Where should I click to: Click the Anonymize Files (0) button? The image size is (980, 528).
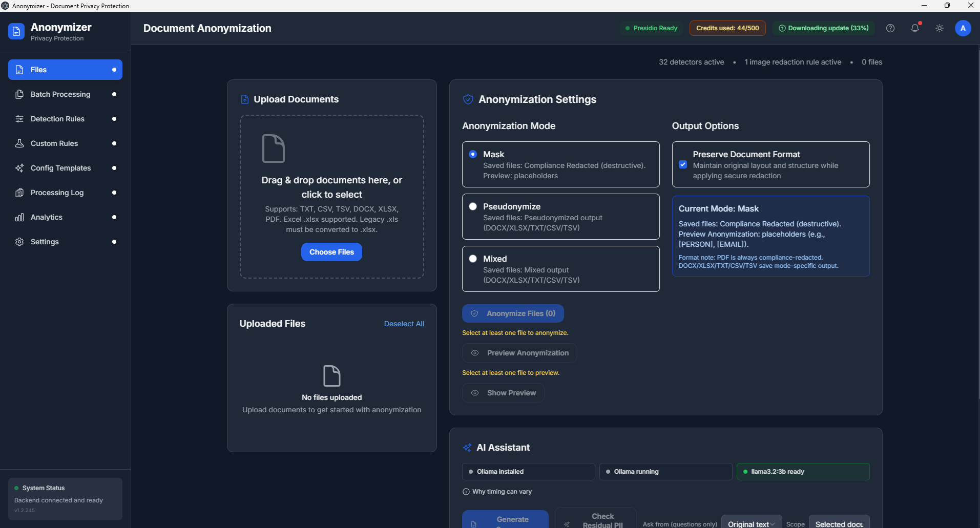coord(513,313)
